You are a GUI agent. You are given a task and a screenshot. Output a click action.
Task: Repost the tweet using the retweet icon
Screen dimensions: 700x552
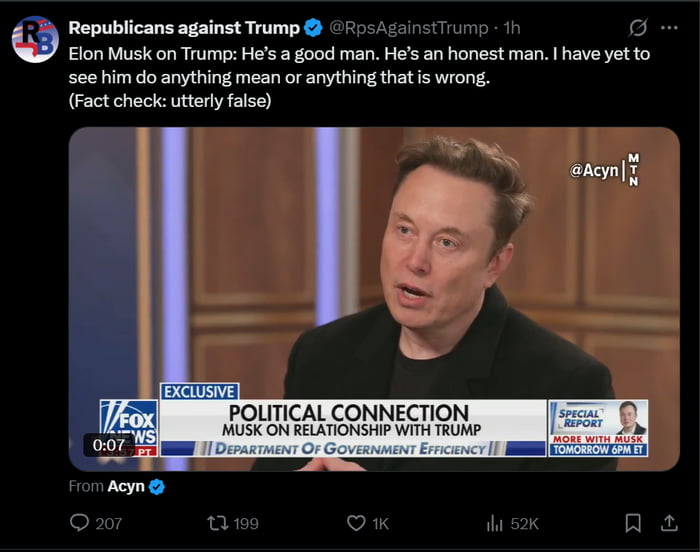coord(217,523)
